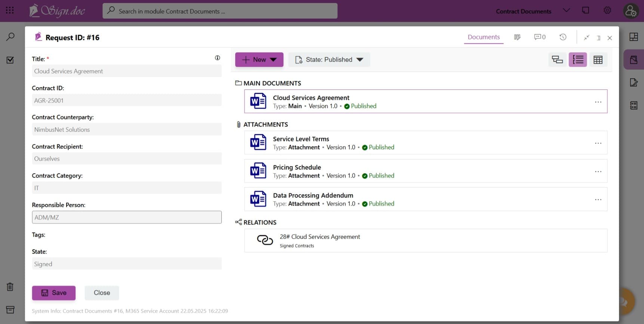Viewport: 644px width, 324px height.
Task: Click the Word icon of Service Level Terms
Action: coord(258,143)
